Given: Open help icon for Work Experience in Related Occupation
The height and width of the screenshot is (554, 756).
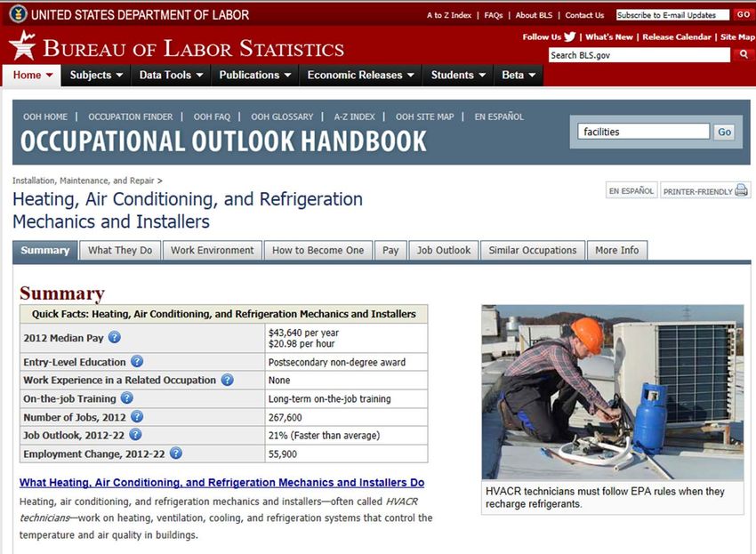Looking at the screenshot, I should [227, 380].
